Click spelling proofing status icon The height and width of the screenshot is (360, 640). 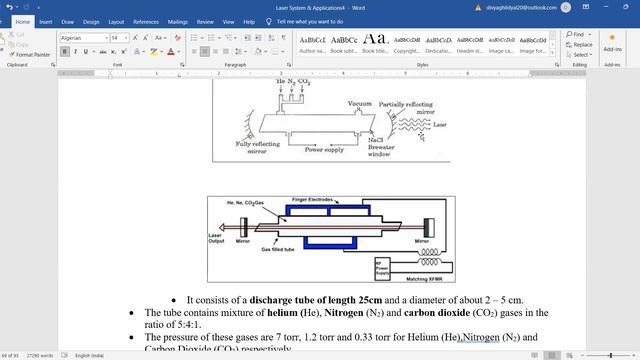(64, 356)
